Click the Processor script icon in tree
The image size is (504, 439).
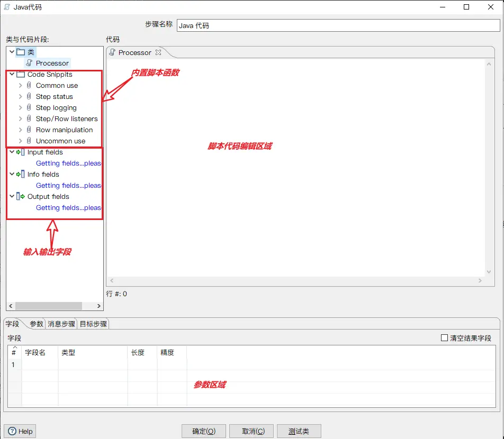(29, 63)
